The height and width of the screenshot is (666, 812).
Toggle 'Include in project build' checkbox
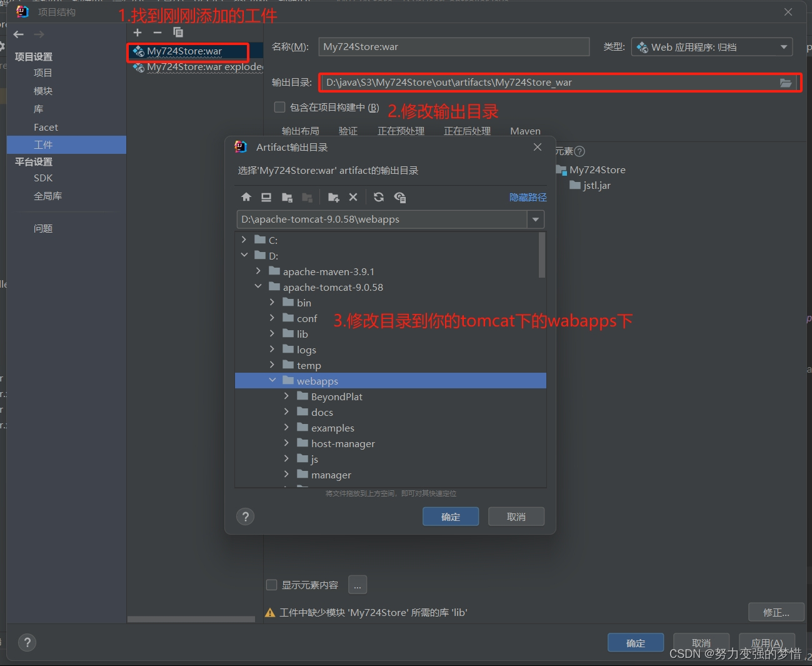[x=280, y=107]
